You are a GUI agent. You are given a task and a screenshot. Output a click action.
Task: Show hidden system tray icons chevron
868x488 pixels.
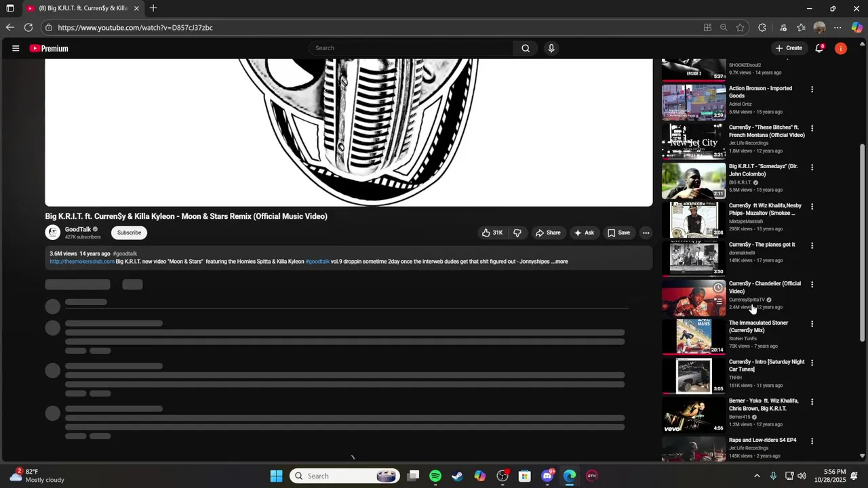[x=757, y=476]
